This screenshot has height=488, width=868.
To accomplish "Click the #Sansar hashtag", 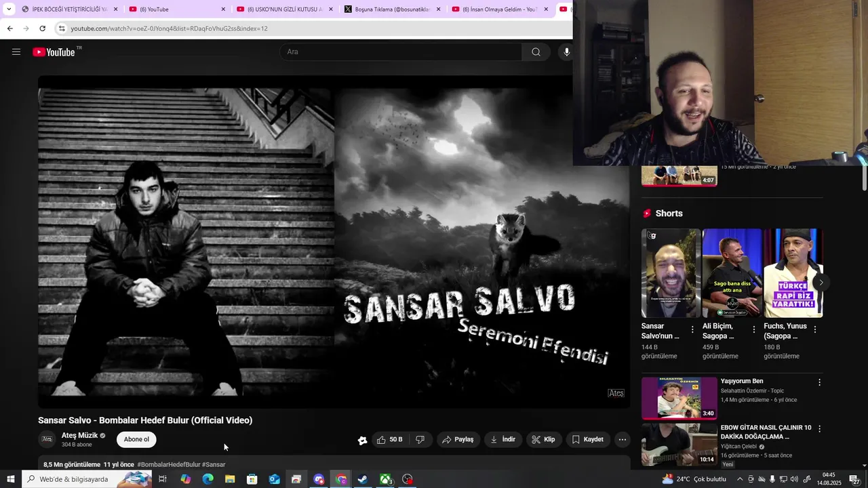I will [x=214, y=464].
